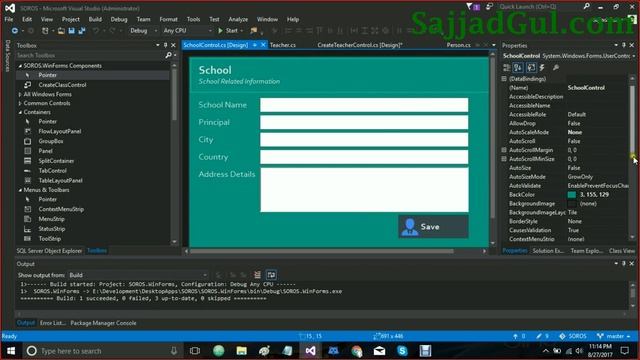
Task: Select the ContextMenuStrip toolbox item
Action: (61, 209)
